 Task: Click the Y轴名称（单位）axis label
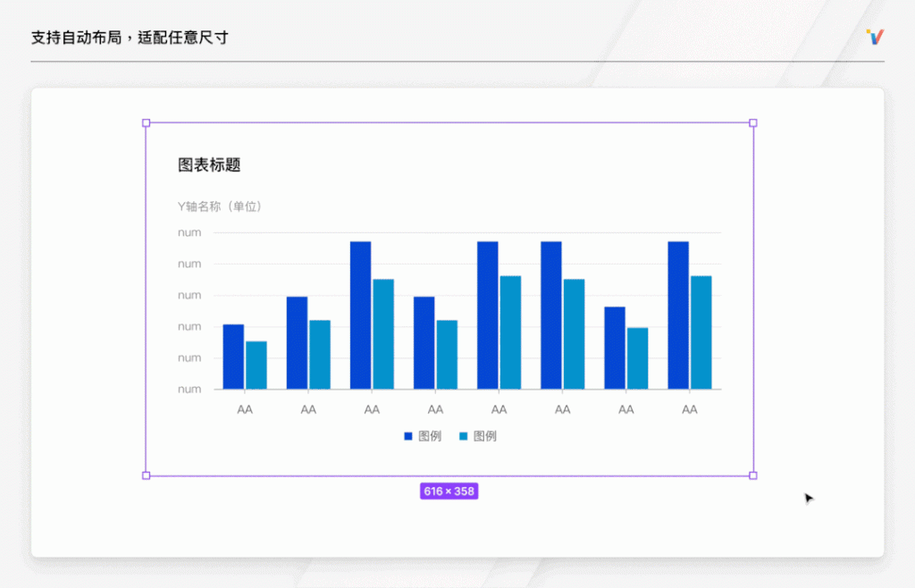click(x=222, y=206)
